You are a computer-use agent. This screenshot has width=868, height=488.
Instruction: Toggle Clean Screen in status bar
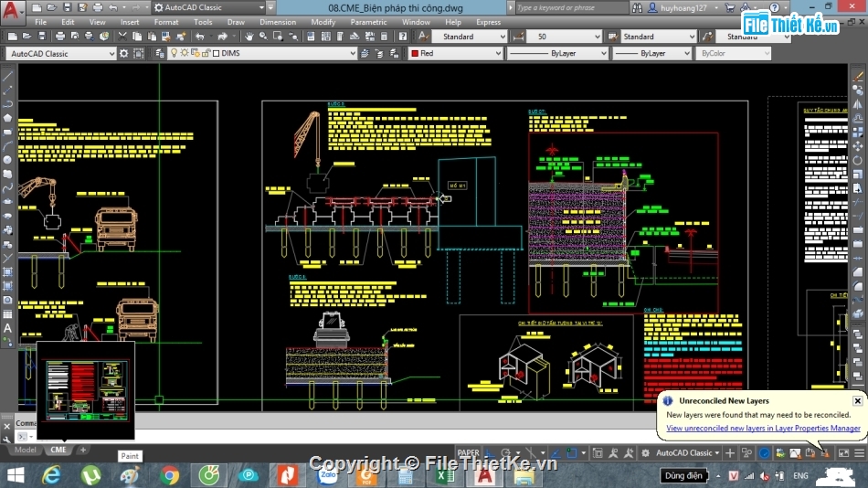(x=843, y=453)
